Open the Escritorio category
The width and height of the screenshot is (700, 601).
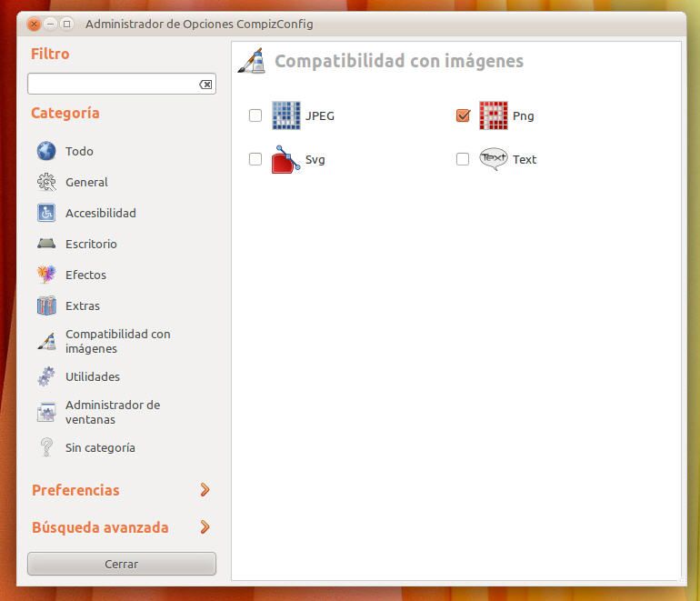click(91, 244)
